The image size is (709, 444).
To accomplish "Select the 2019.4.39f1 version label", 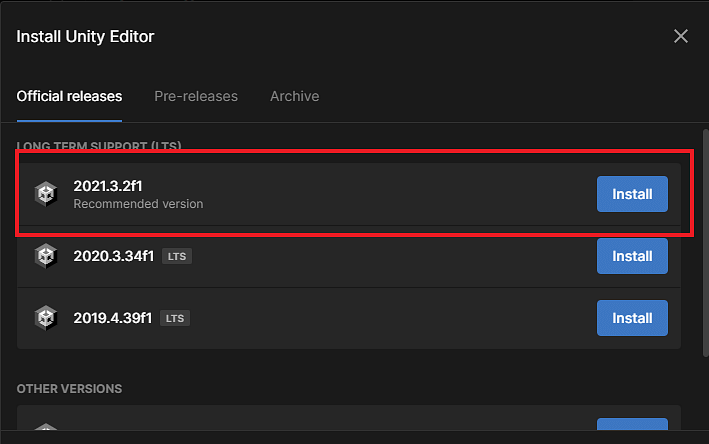I will point(113,318).
